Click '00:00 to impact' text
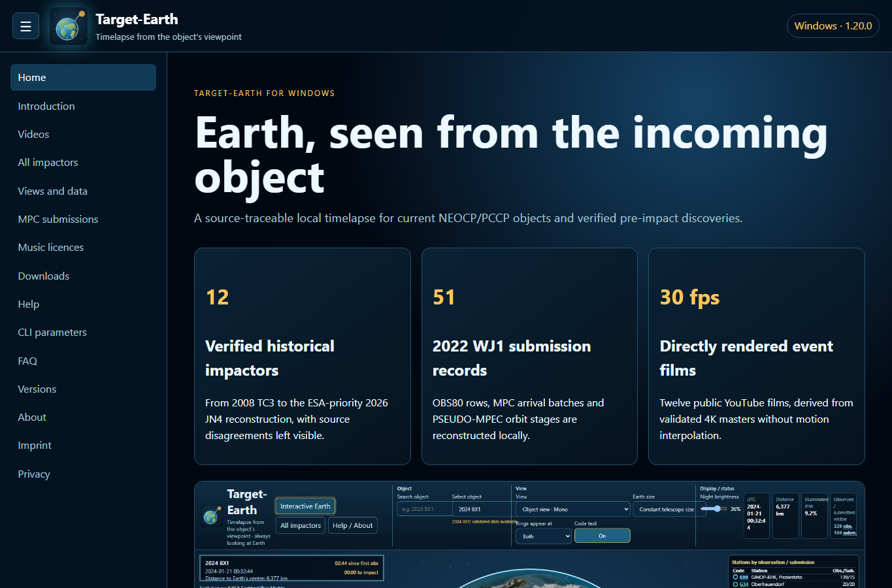Viewport: 892px width, 588px height. [361, 572]
